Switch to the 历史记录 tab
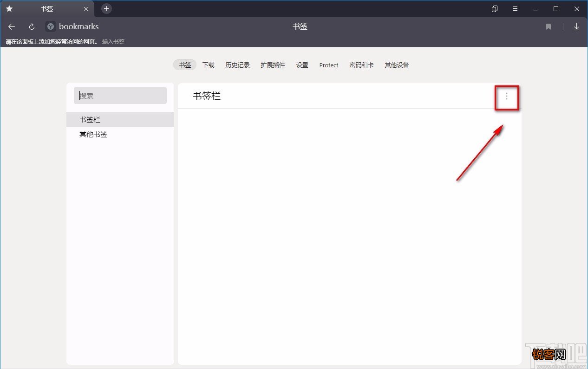 tap(237, 65)
